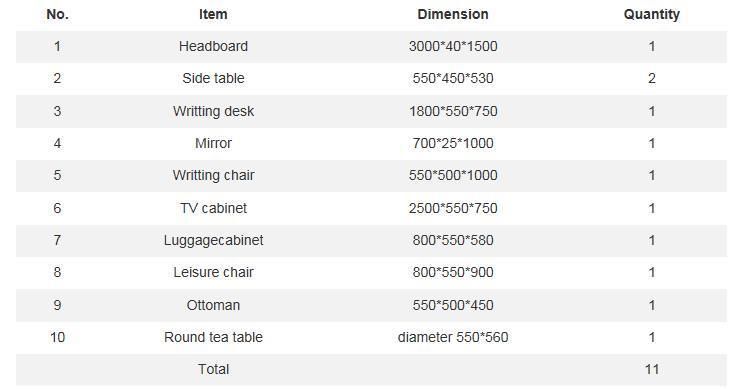Click dimension 2500*550*750 of TV cabinet
The width and height of the screenshot is (743, 389).
pos(453,208)
